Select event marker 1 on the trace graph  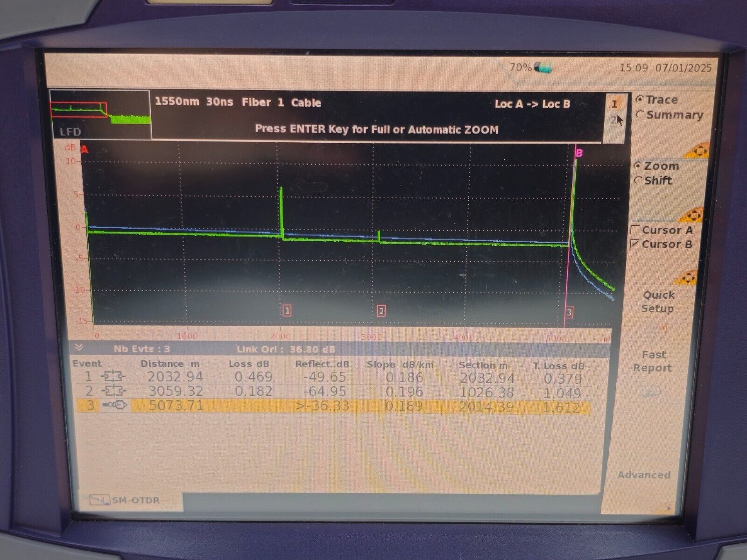(287, 310)
